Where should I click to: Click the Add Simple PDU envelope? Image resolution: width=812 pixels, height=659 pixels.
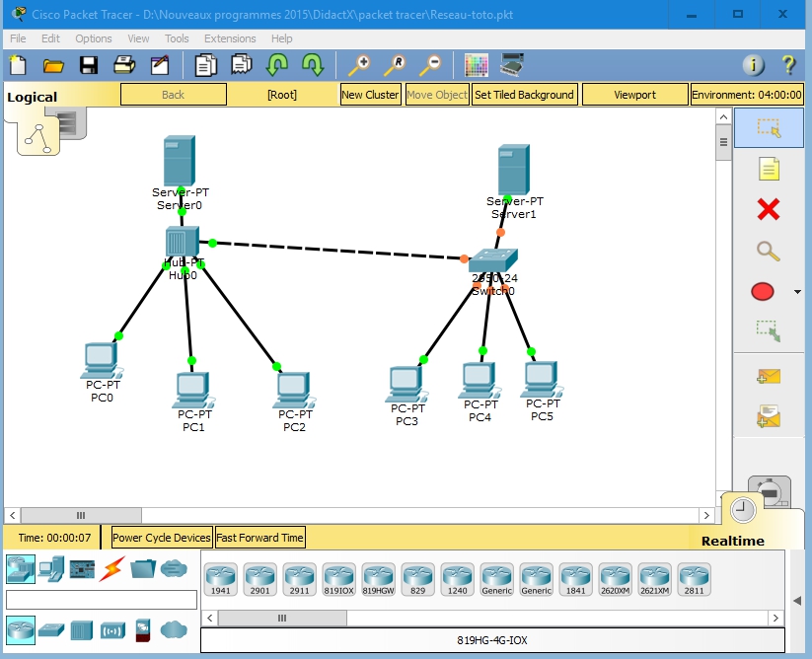click(769, 376)
